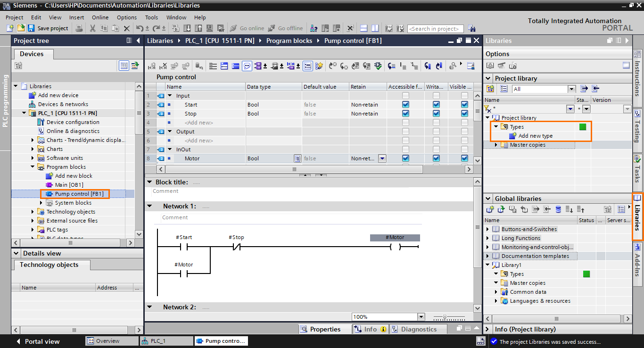Click the Create new global library icon
Viewport: 644px width, 348px height.
pyautogui.click(x=490, y=209)
